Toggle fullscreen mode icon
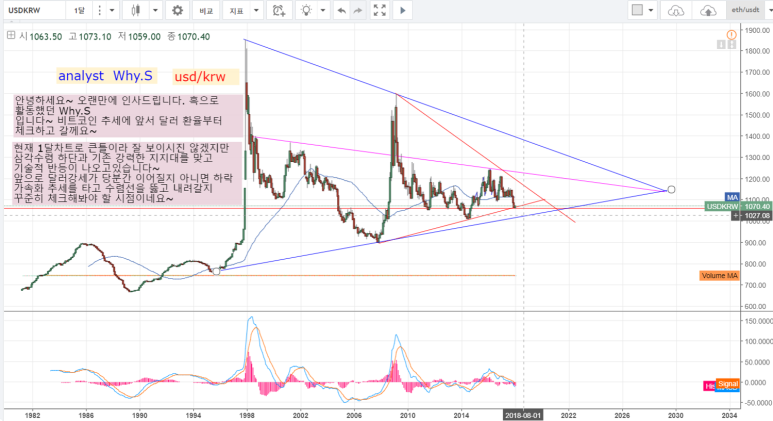This screenshot has height=421, width=773. [380, 10]
